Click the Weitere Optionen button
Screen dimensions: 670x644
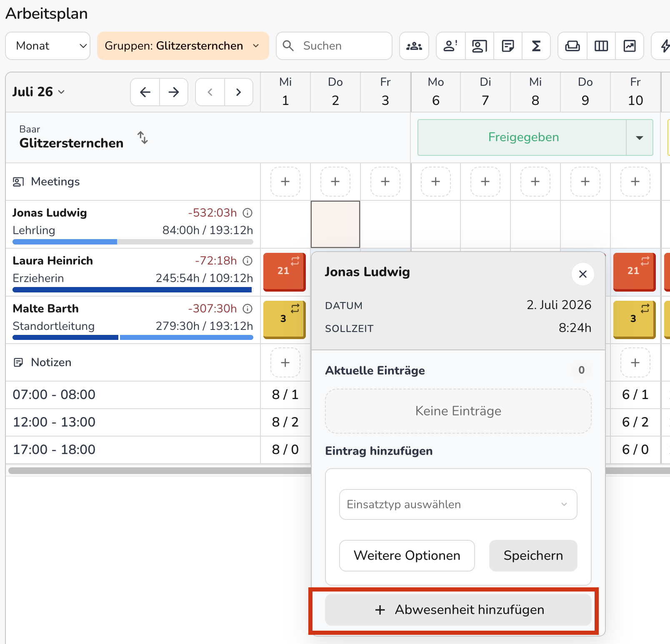tap(407, 556)
